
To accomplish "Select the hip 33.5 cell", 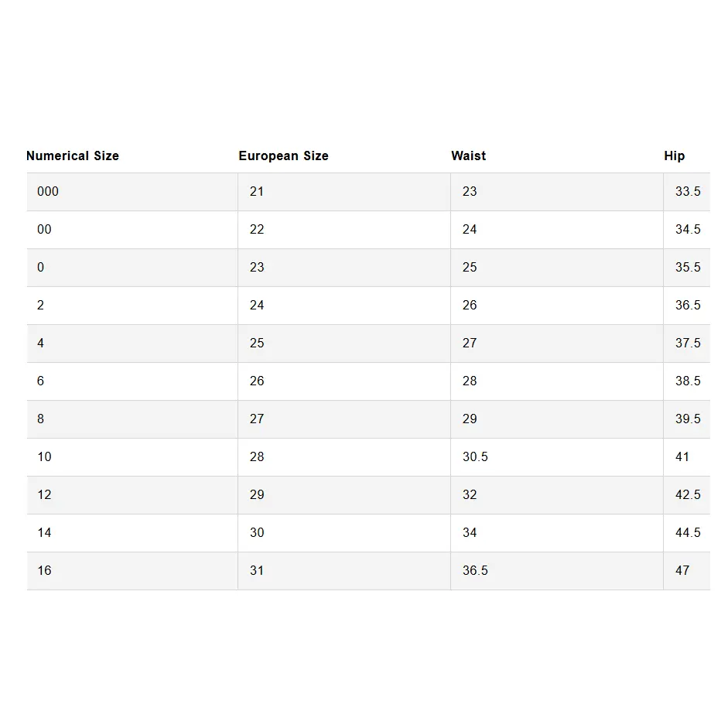I will click(687, 191).
